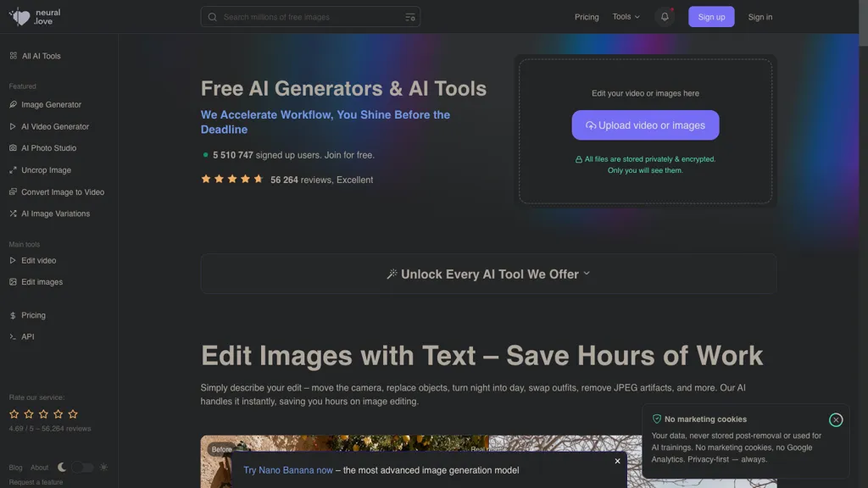Expand Unlock Every AI Tool We Offer
Viewport: 868px width, 488px height.
(x=489, y=274)
